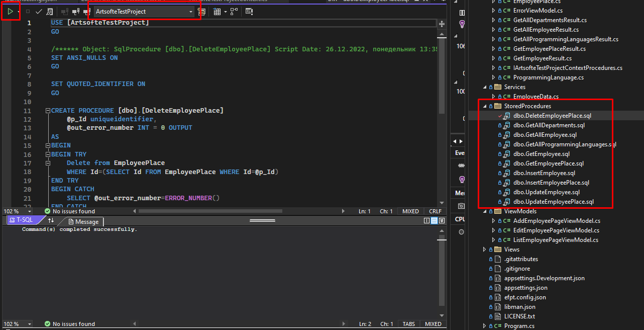Select dbo.GetEmployee.sql file
The width and height of the screenshot is (644, 330).
(x=542, y=154)
